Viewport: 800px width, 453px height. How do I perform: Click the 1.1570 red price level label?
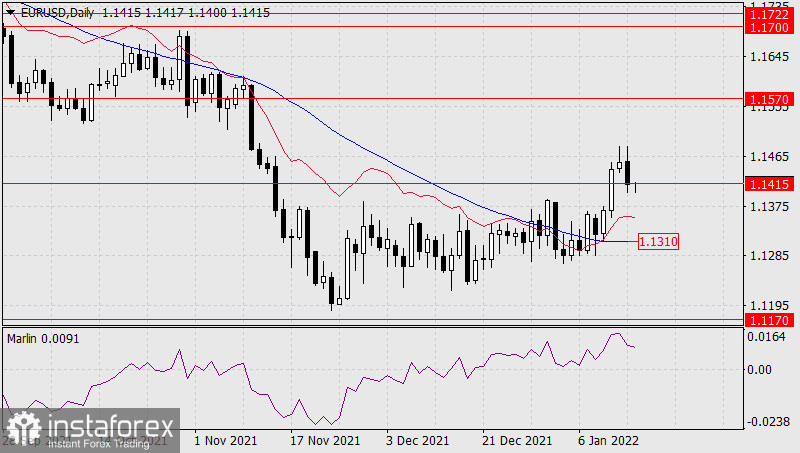[769, 99]
